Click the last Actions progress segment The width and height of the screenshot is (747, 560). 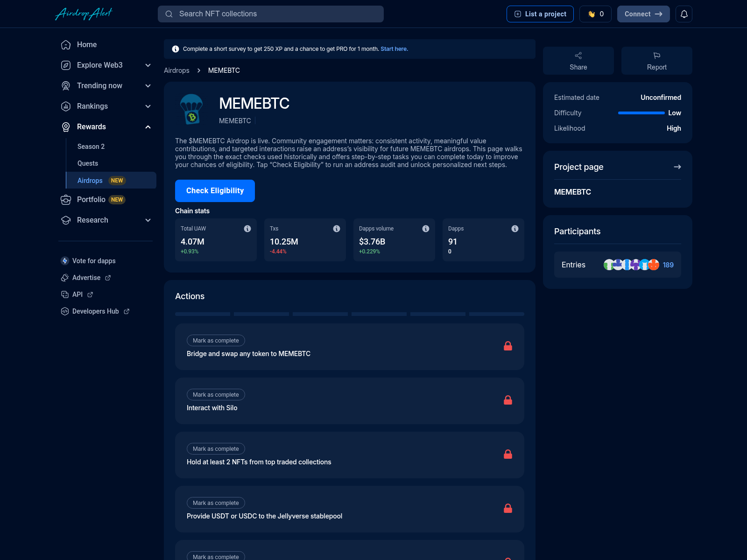[x=497, y=314]
